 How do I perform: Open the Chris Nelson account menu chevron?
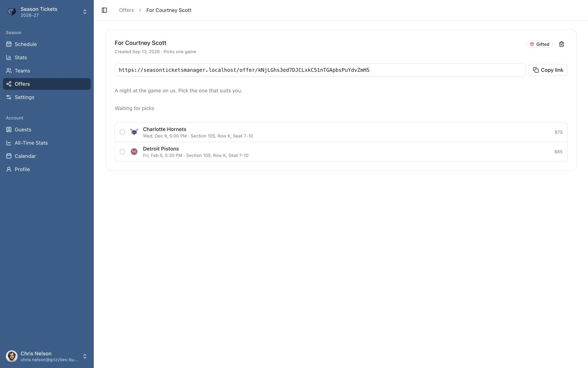85,356
